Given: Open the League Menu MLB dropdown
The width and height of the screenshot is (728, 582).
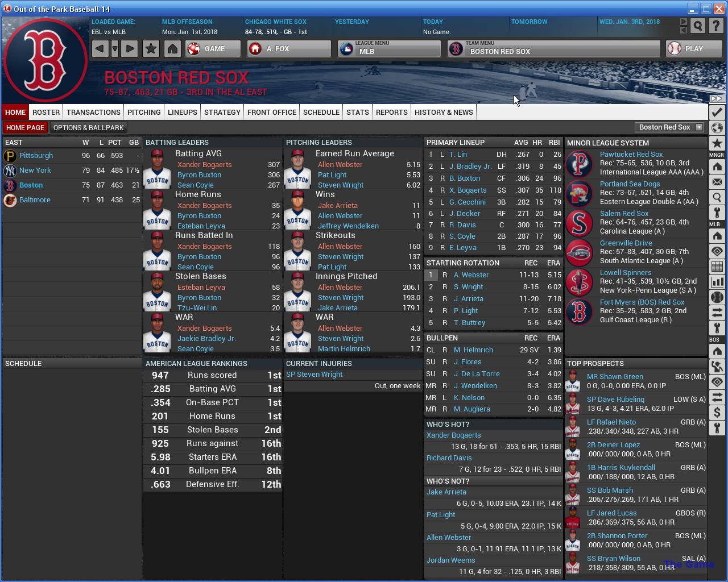Looking at the screenshot, I should [x=389, y=49].
